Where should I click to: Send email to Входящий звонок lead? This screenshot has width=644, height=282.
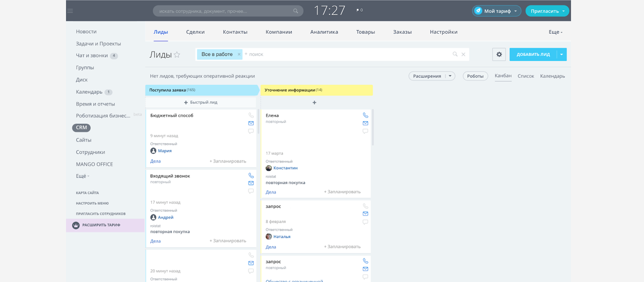(x=251, y=183)
